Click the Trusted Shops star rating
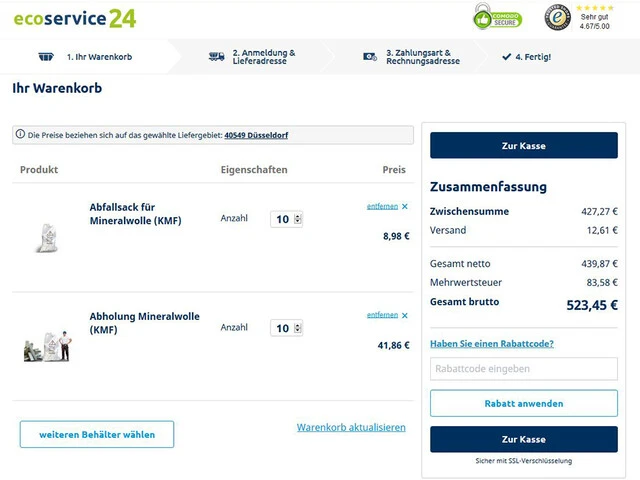This screenshot has height=480, width=640. coord(595,8)
